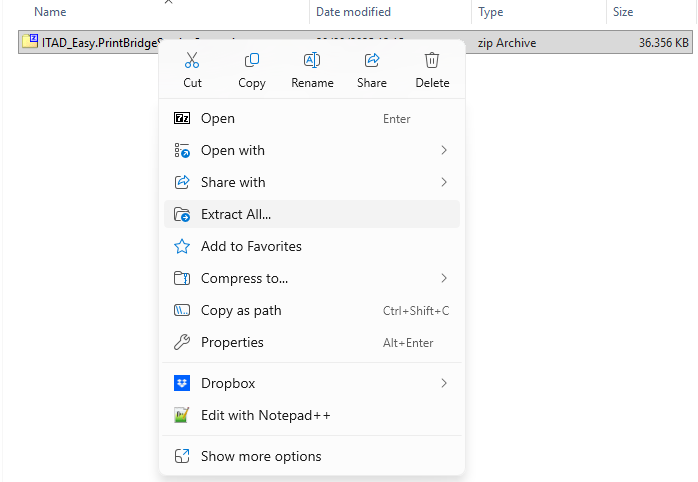This screenshot has height=482, width=698.
Task: Select Copy as path
Action: pos(241,310)
